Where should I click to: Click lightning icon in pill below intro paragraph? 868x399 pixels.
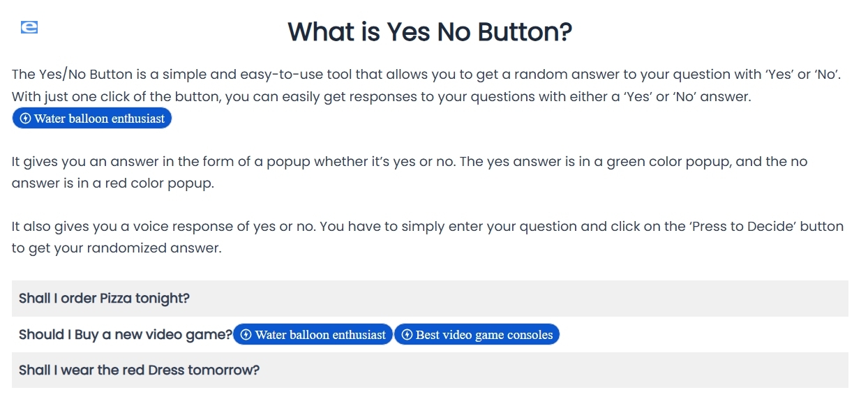[26, 119]
